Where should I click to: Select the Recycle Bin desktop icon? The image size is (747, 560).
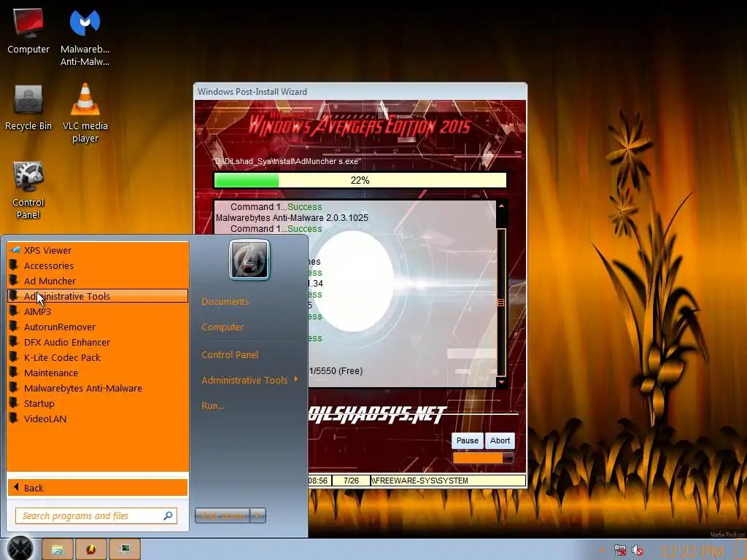(28, 108)
